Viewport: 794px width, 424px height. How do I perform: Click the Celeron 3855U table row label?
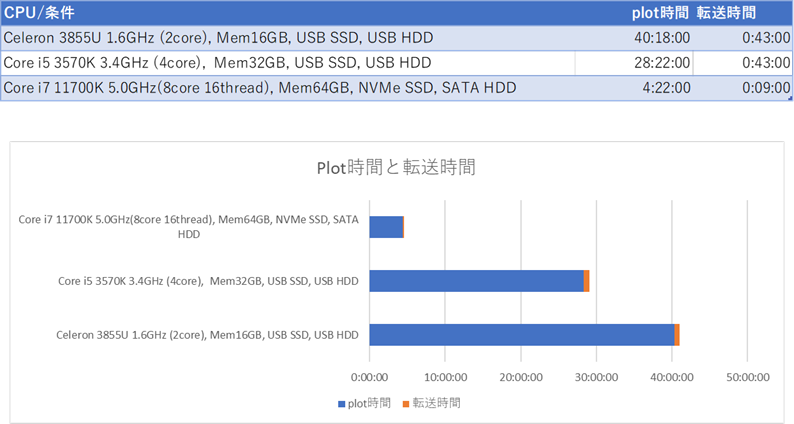(218, 38)
